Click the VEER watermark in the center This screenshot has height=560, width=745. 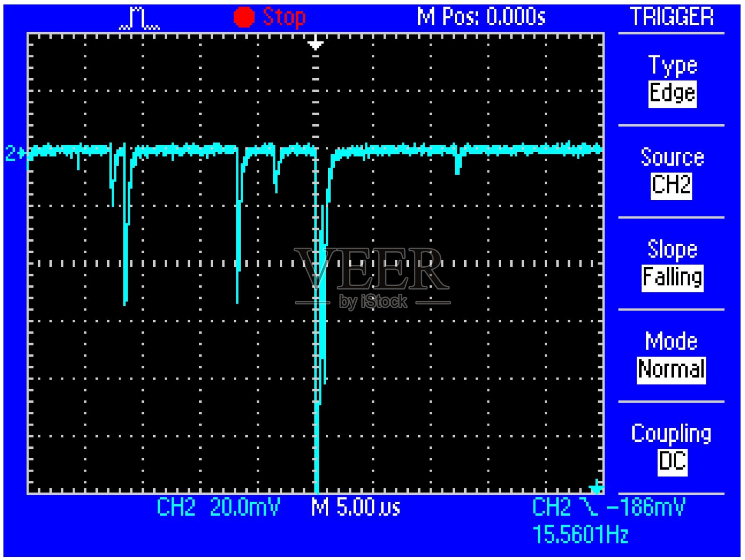point(372,270)
